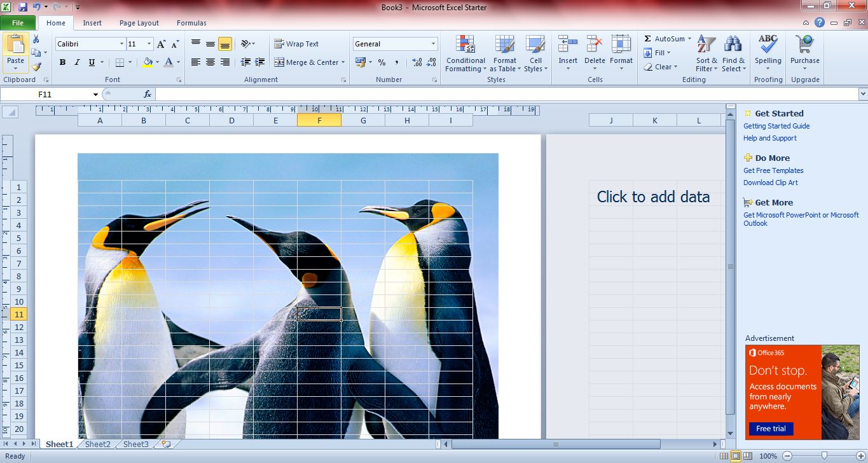868x463 pixels.
Task: Click the Free trial button
Action: click(x=771, y=429)
